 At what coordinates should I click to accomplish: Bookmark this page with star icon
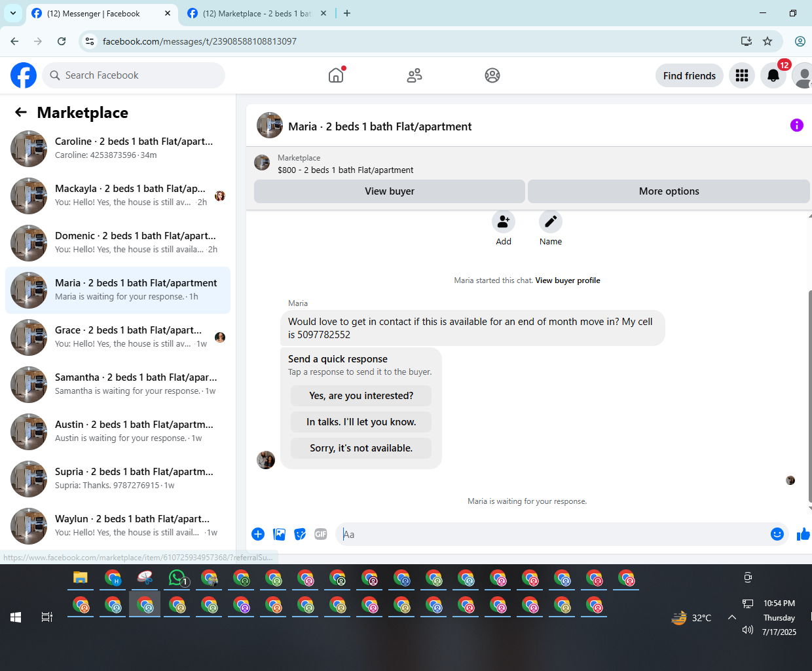coord(767,41)
